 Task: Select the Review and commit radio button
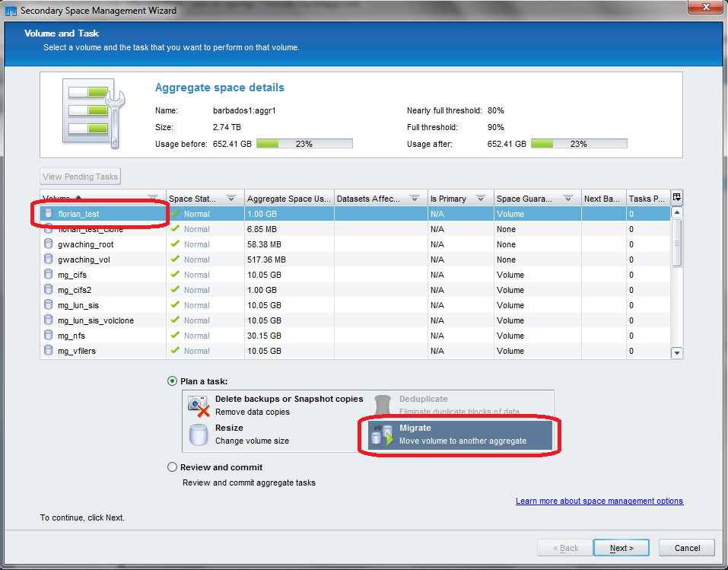(173, 467)
